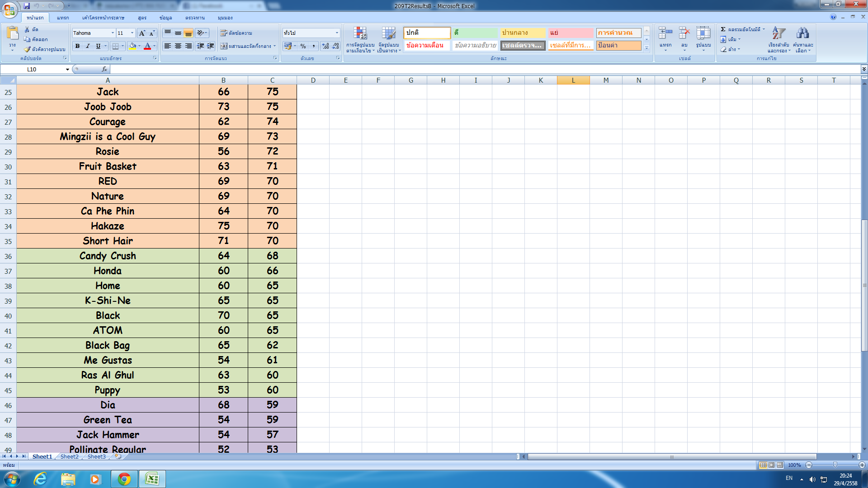The width and height of the screenshot is (868, 488).
Task: Click the increase font size icon
Action: 142,33
